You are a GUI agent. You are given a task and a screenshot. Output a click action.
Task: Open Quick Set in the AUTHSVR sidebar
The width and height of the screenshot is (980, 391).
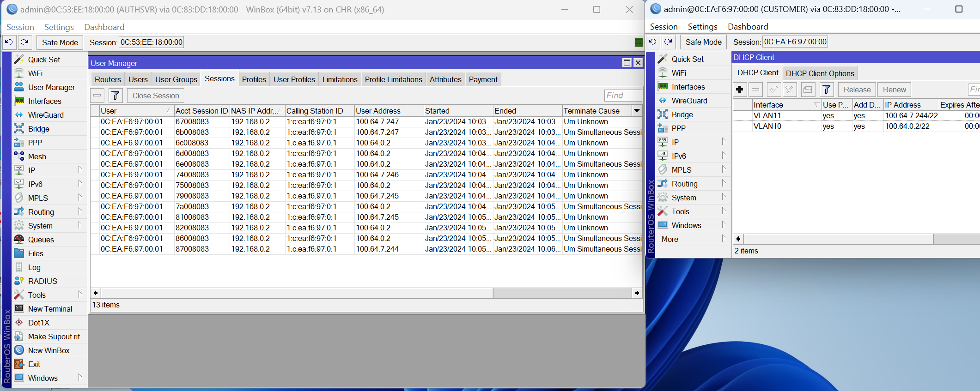(50, 60)
